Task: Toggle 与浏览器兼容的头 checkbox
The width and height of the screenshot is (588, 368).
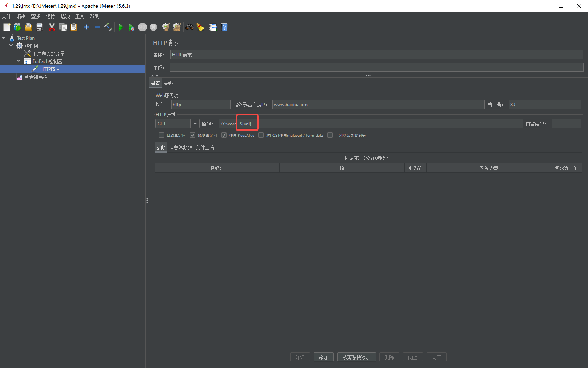Action: 330,135
